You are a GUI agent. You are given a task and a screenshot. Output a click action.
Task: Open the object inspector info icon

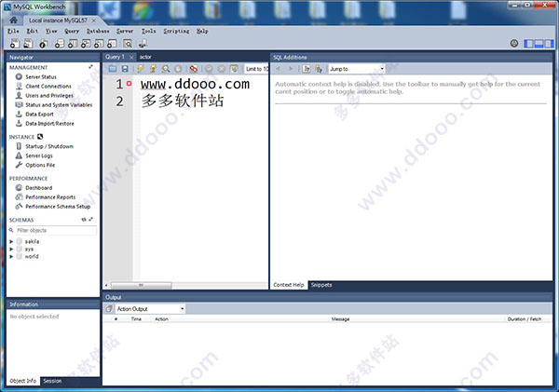pos(43,44)
